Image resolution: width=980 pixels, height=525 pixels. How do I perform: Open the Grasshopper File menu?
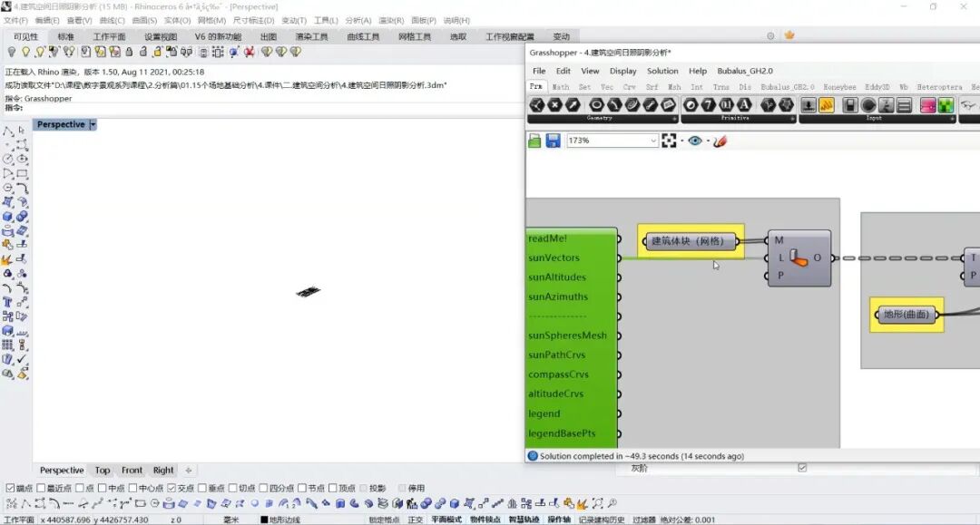(539, 71)
